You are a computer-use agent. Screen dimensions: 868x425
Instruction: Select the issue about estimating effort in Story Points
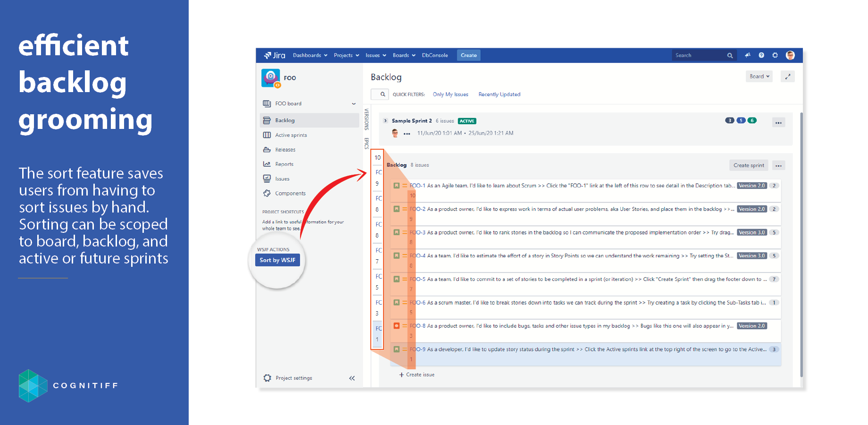(x=586, y=261)
